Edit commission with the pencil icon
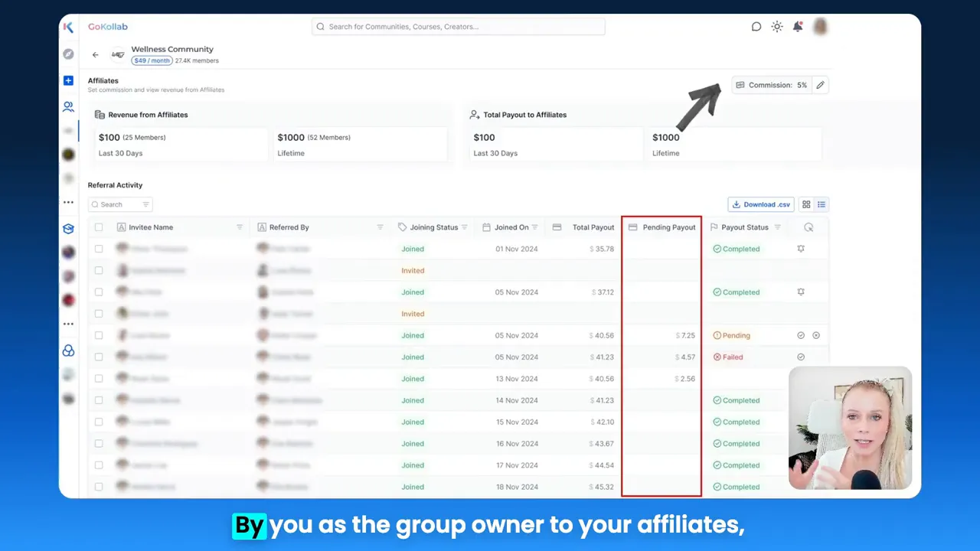The image size is (980, 551). [820, 85]
